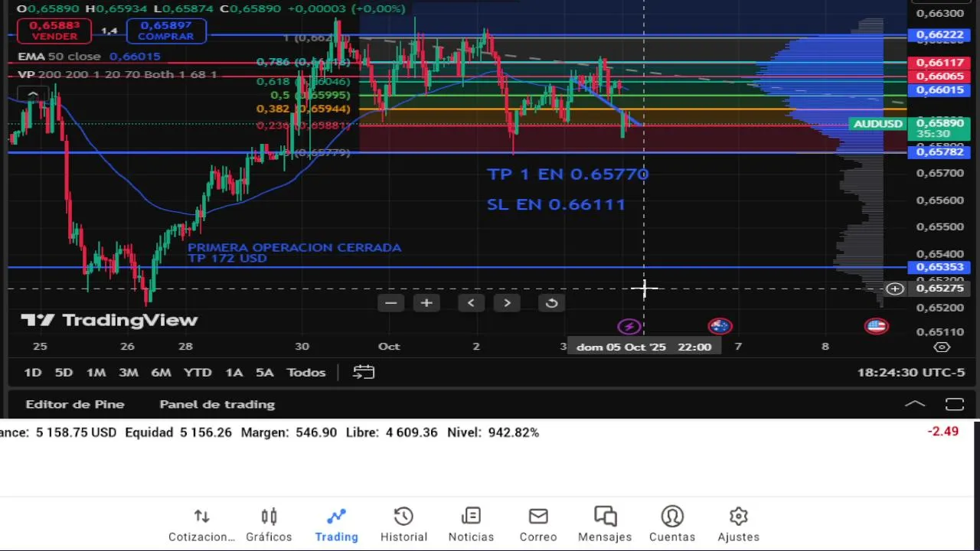Click spread value 1,4 between prices

tap(109, 31)
